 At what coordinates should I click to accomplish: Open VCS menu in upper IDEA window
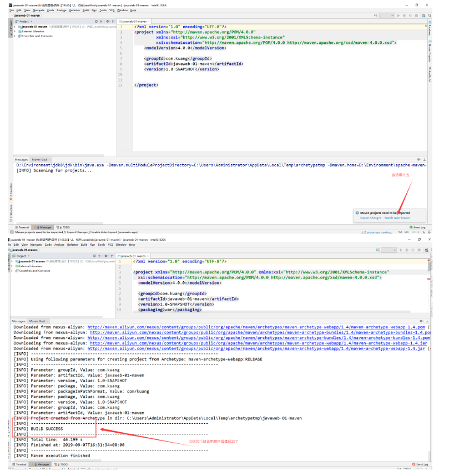pyautogui.click(x=112, y=11)
